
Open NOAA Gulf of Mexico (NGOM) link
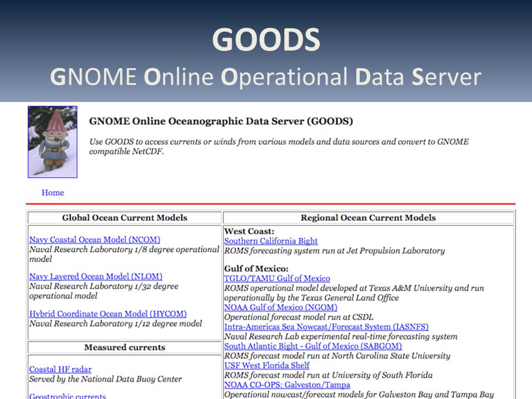coord(280,308)
